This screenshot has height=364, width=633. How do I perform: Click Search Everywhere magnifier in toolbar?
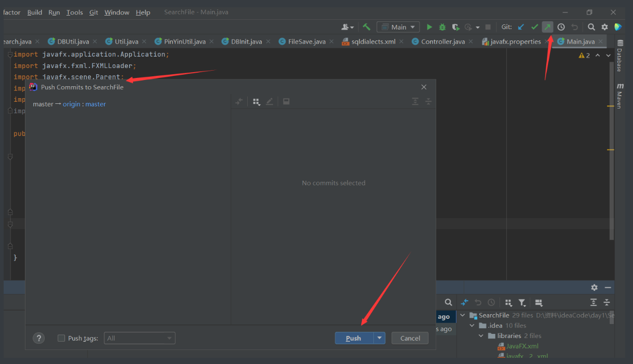click(x=591, y=27)
